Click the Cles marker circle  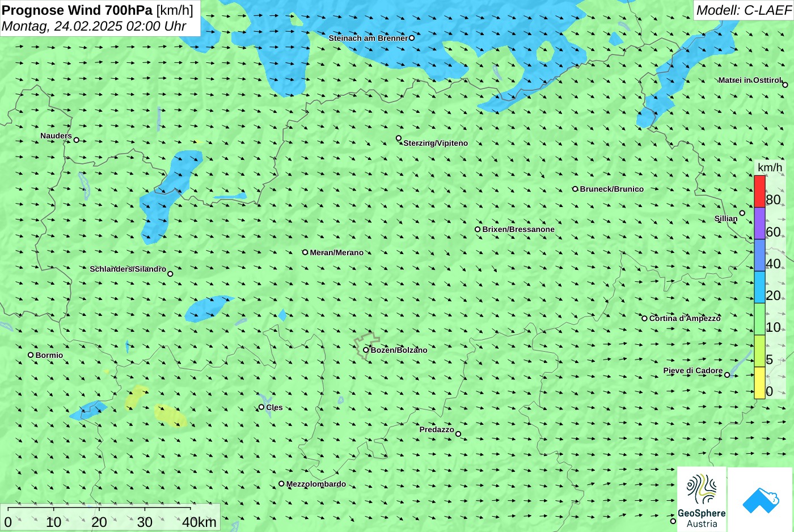[261, 407]
